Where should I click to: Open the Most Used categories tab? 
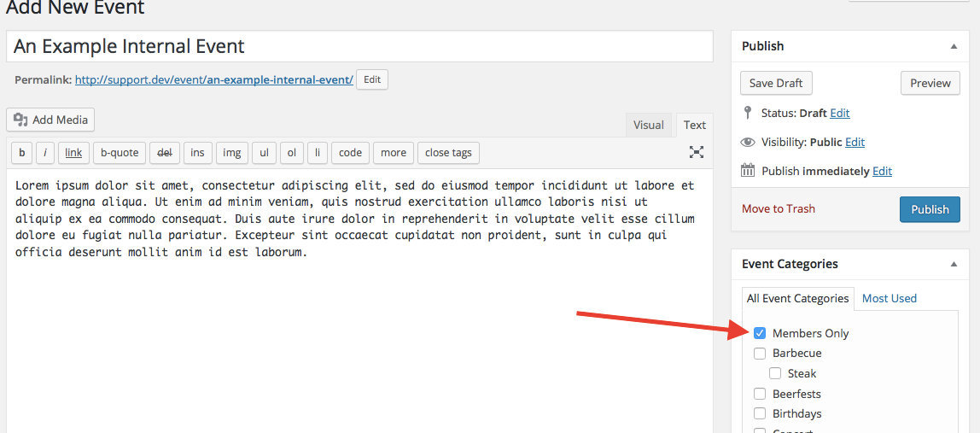[889, 298]
